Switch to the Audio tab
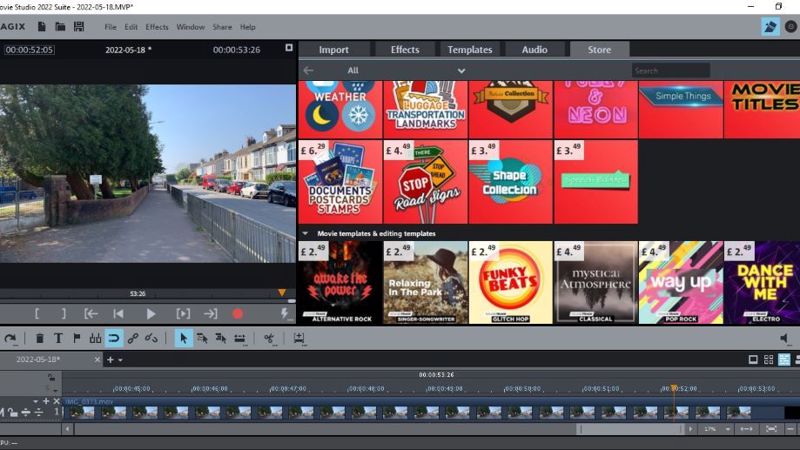Screen dimensions: 800x450 (534, 49)
